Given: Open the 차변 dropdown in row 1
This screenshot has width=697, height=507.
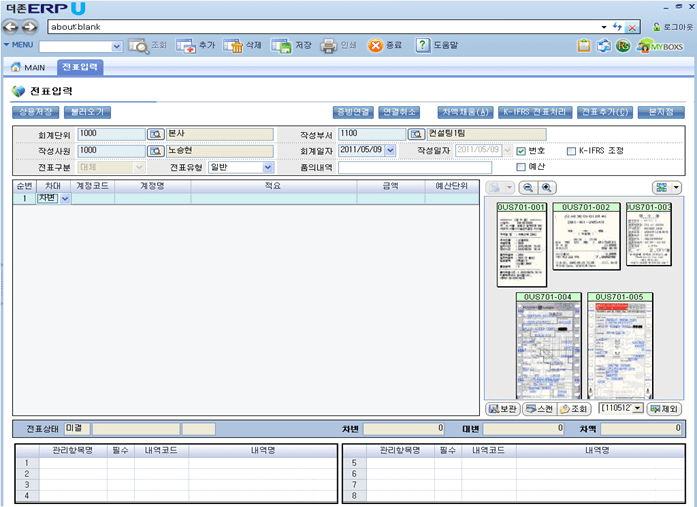Looking at the screenshot, I should pyautogui.click(x=66, y=199).
